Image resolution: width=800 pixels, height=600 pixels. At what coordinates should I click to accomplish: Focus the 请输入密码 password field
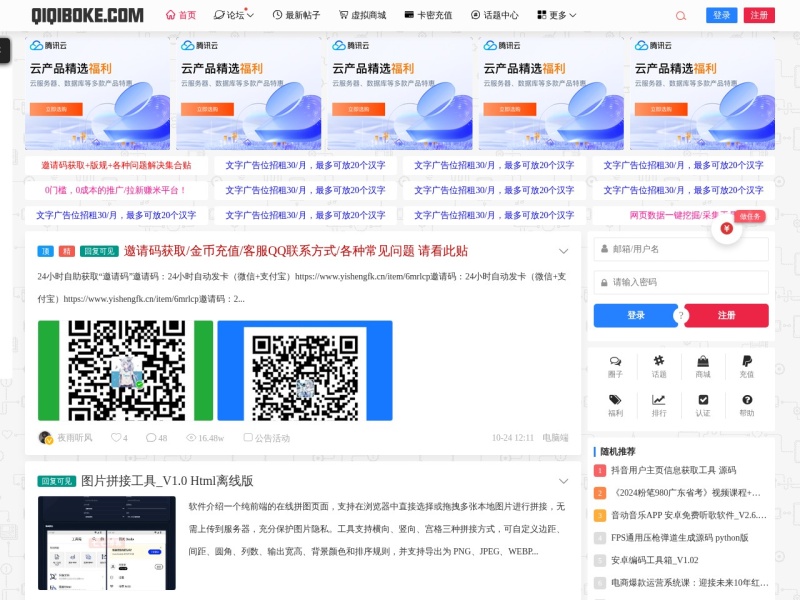click(x=681, y=282)
